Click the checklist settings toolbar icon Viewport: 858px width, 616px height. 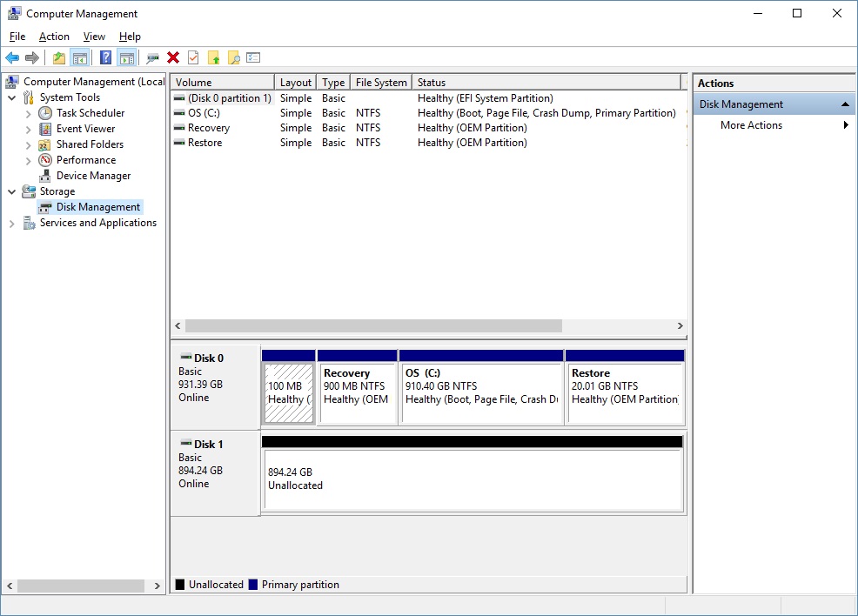point(253,57)
